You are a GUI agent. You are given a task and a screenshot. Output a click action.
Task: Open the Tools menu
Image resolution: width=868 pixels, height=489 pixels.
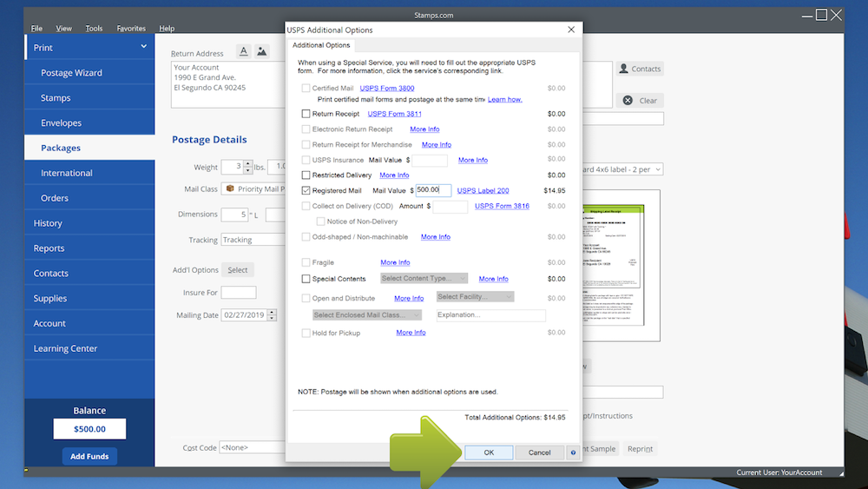tap(94, 29)
